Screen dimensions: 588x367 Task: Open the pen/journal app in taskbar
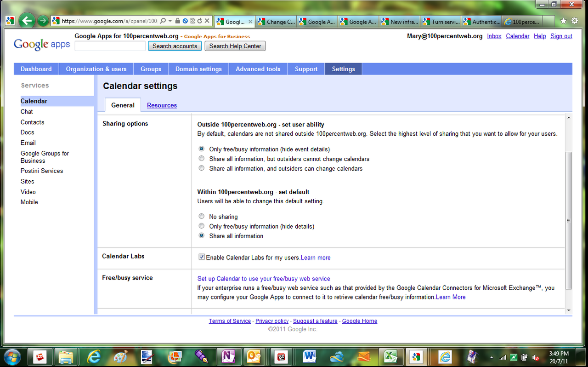[201, 357]
